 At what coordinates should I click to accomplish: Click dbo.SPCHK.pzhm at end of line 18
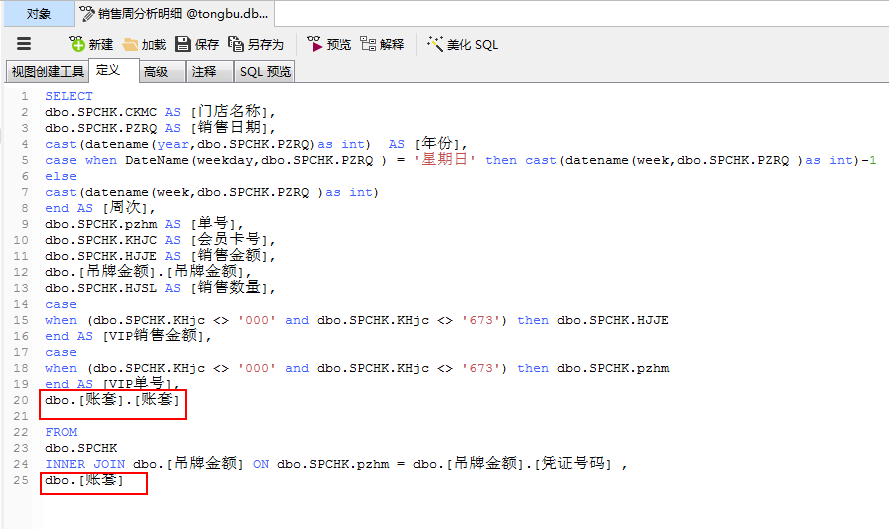pyautogui.click(x=613, y=369)
